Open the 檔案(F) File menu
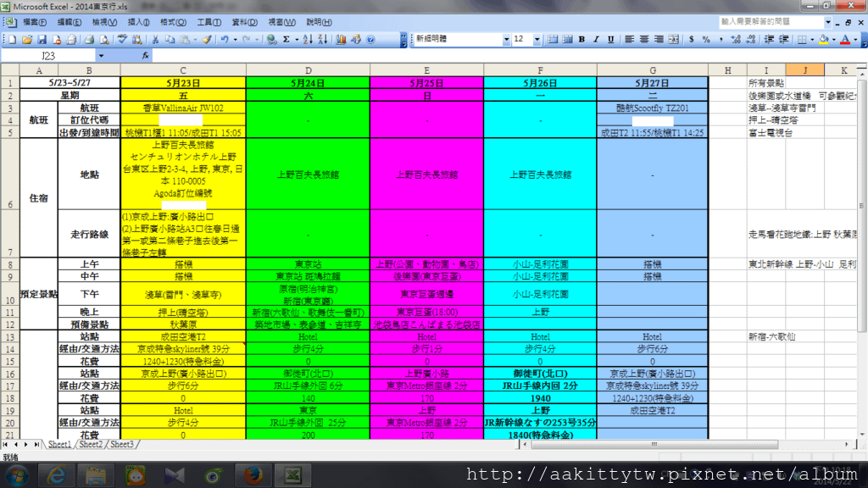 point(34,22)
